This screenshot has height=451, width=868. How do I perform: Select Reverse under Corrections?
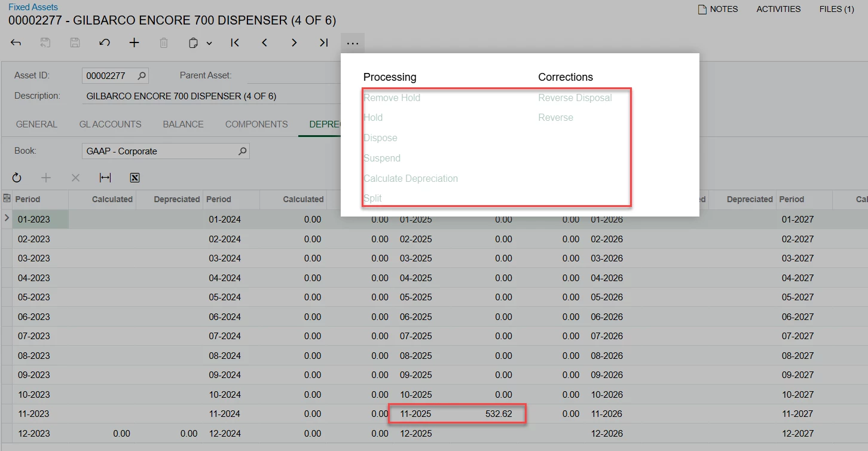(555, 117)
